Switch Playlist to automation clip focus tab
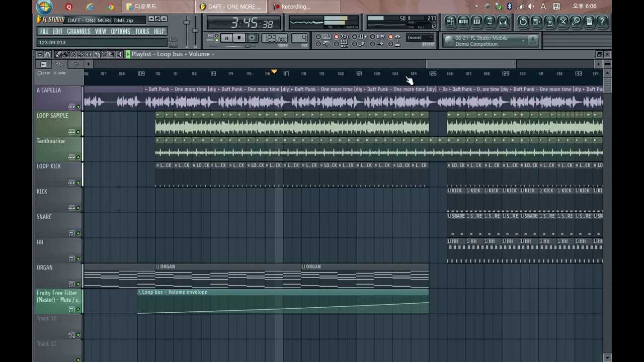Image resolution: width=644 pixels, height=362 pixels. click(59, 64)
